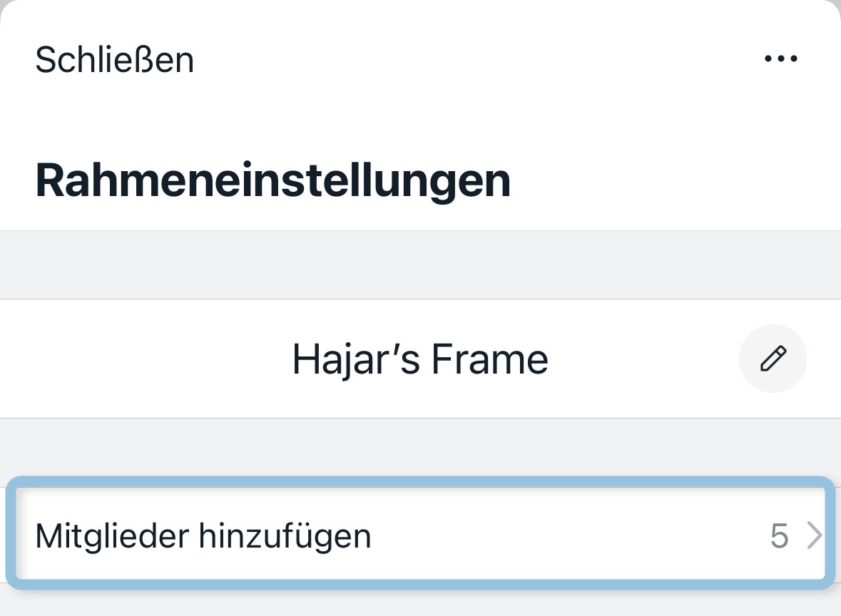Expand the members list with the arrow

pyautogui.click(x=814, y=535)
